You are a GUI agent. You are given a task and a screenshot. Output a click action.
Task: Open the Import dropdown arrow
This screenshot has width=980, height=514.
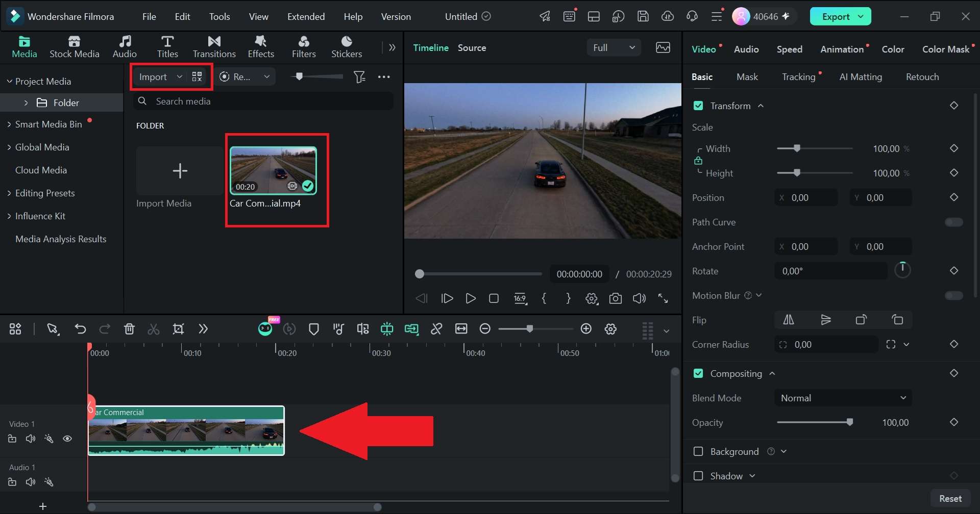179,77
